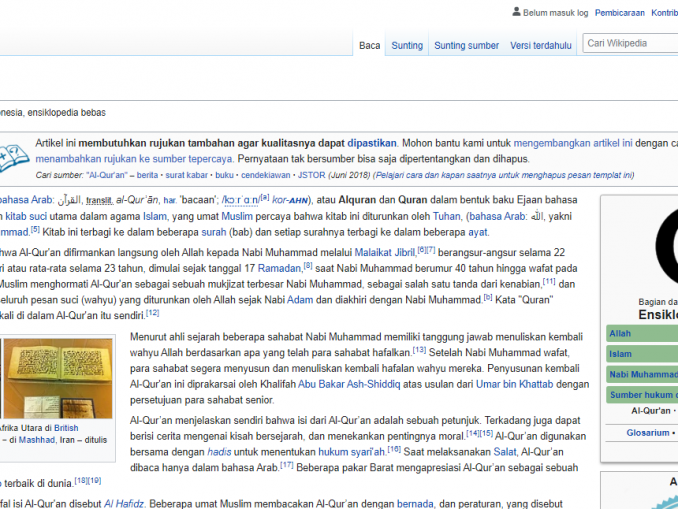This screenshot has height=509, width=678.
Task: Follow the Adam link
Action: coord(300,300)
